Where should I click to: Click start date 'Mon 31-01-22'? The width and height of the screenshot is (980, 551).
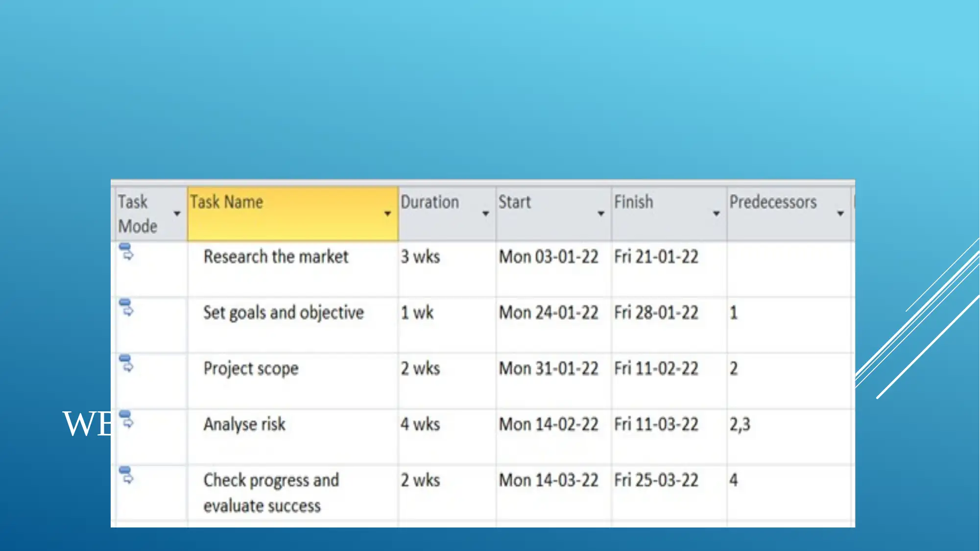pyautogui.click(x=549, y=368)
